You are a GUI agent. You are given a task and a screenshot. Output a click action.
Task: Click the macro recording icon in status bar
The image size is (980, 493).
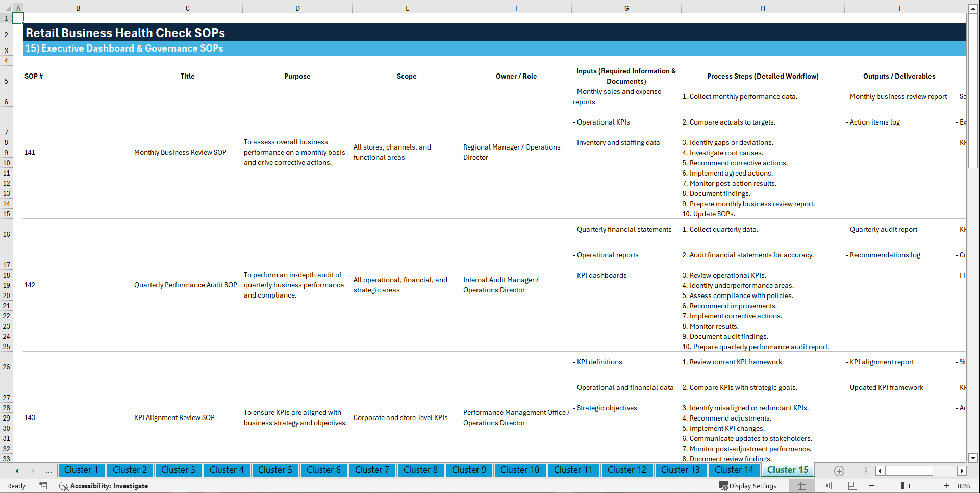pyautogui.click(x=43, y=486)
